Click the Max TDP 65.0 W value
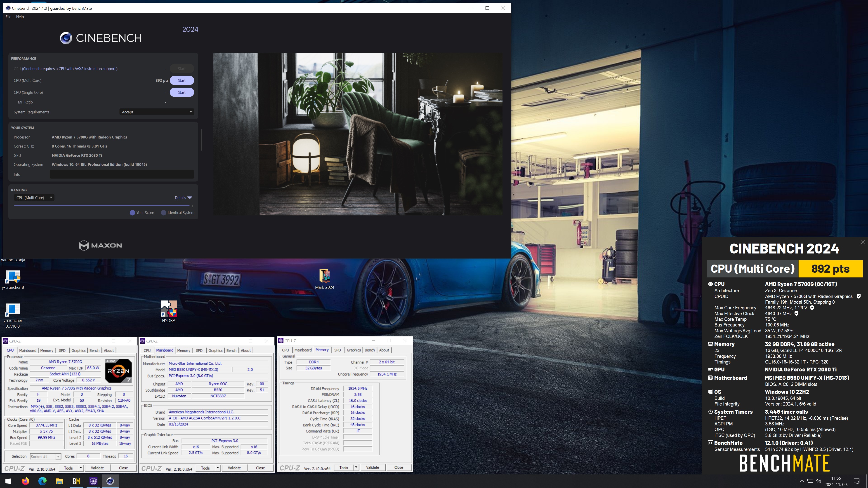Viewport: 868px width, 488px height. coord(93,368)
